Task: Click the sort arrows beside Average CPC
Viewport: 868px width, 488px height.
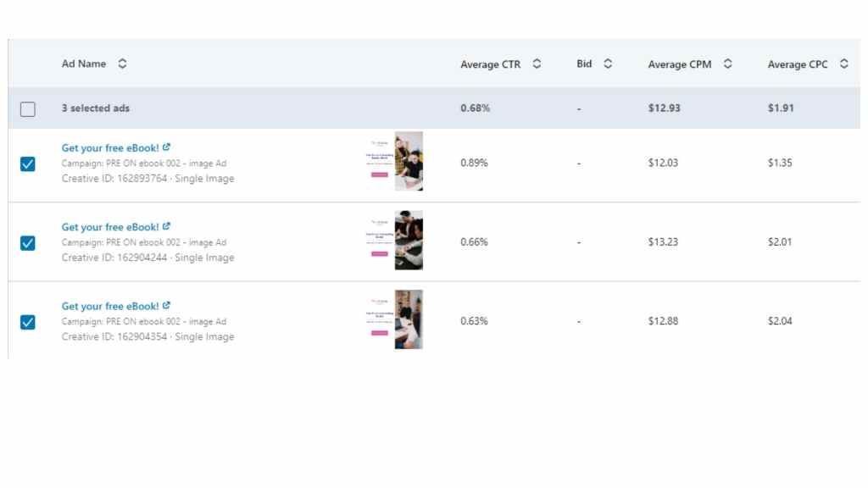Action: (843, 64)
